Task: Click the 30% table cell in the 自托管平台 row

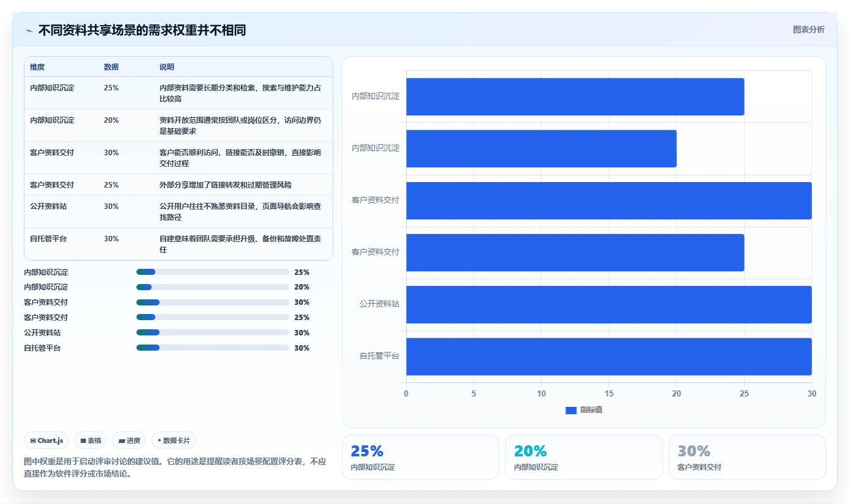Action: [111, 239]
